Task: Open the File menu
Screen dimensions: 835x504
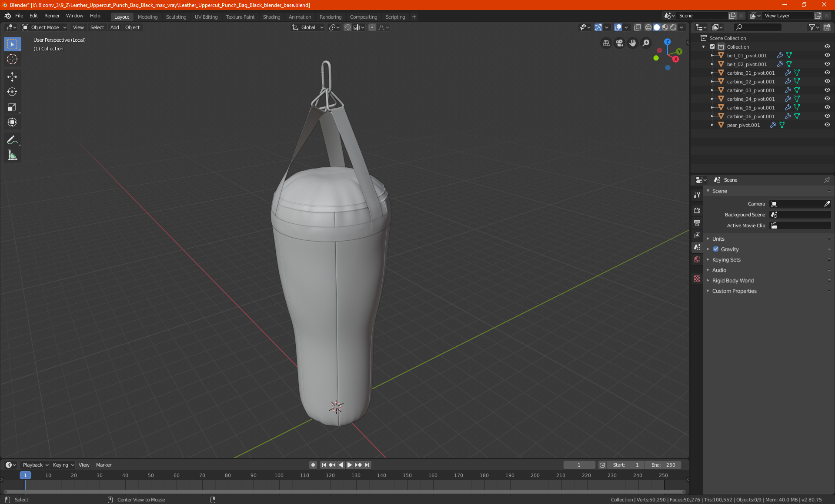Action: tap(19, 16)
